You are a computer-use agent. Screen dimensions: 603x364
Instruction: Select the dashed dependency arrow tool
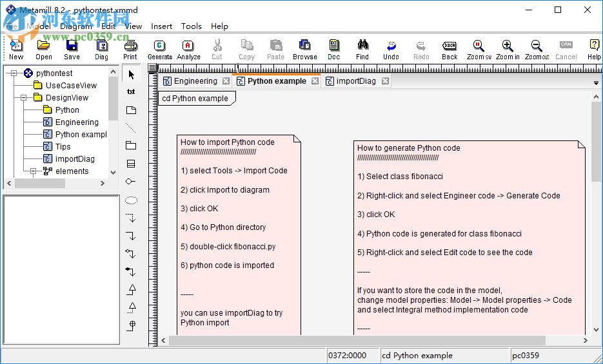tap(131, 218)
